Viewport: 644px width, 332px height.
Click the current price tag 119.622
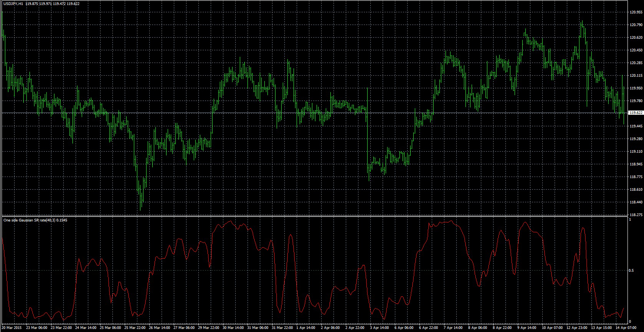[636, 113]
